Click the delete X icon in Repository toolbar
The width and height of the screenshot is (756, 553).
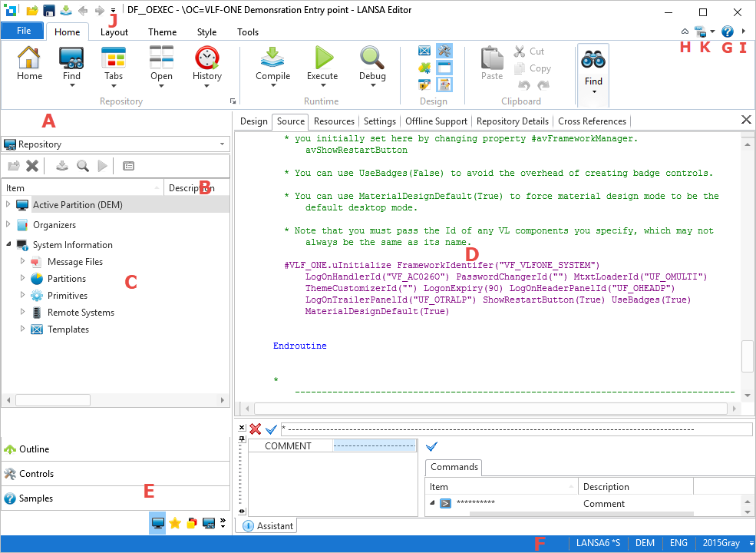[x=32, y=166]
